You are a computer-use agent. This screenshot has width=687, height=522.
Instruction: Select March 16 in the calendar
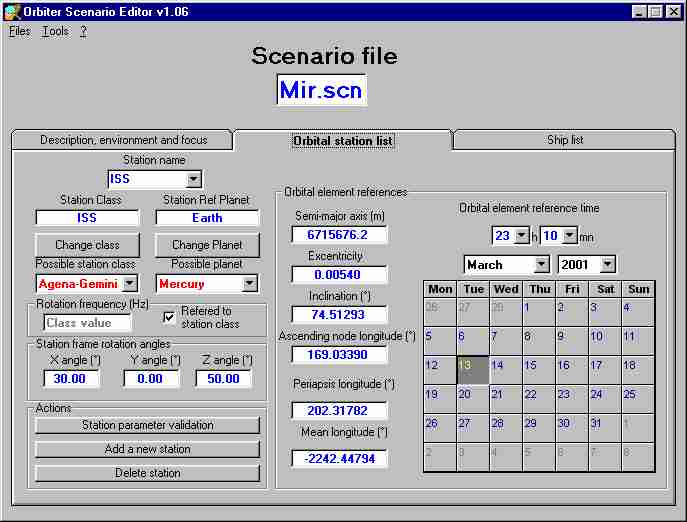[x=572, y=370]
